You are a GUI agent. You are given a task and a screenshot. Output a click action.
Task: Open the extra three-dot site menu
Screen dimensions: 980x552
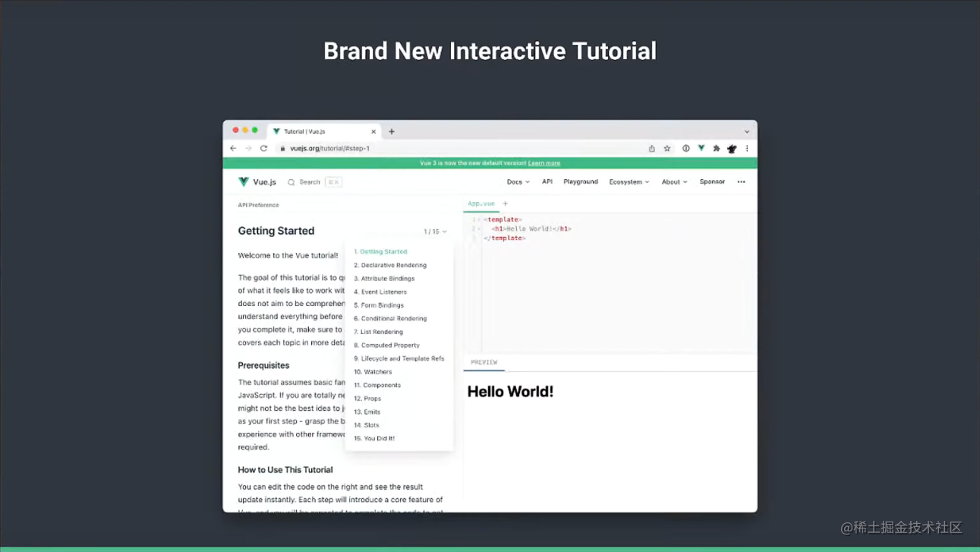tap(742, 182)
